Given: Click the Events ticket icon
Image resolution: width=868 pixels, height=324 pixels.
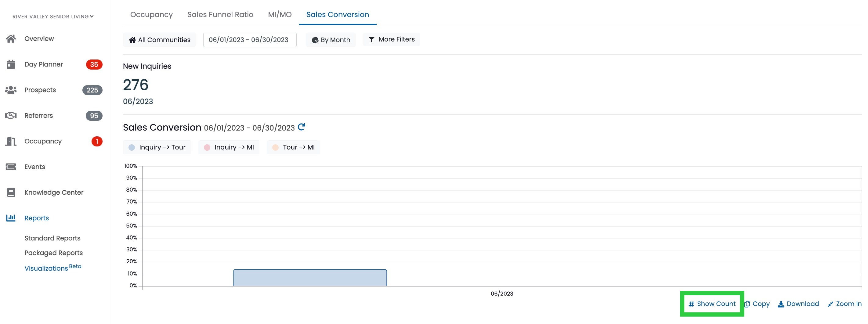Looking at the screenshot, I should click(11, 167).
